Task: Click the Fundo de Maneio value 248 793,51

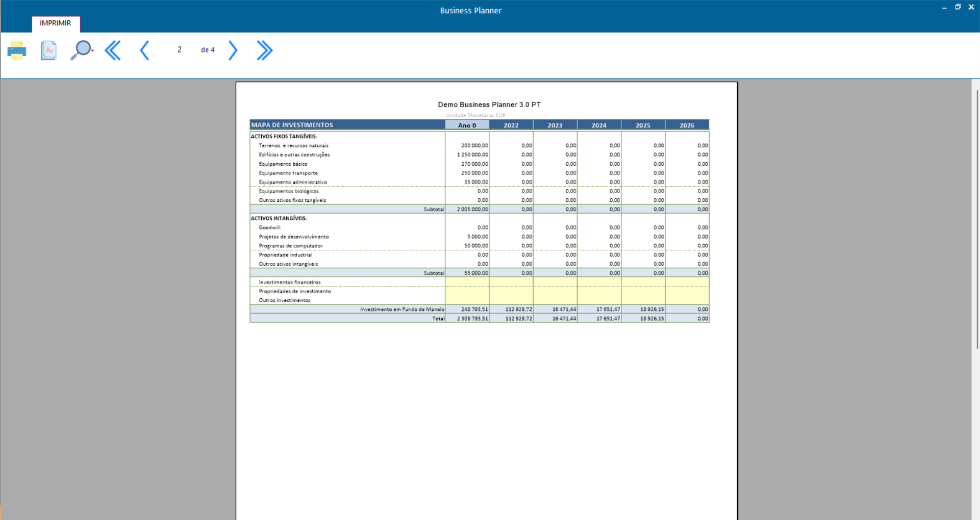Action: coord(474,309)
